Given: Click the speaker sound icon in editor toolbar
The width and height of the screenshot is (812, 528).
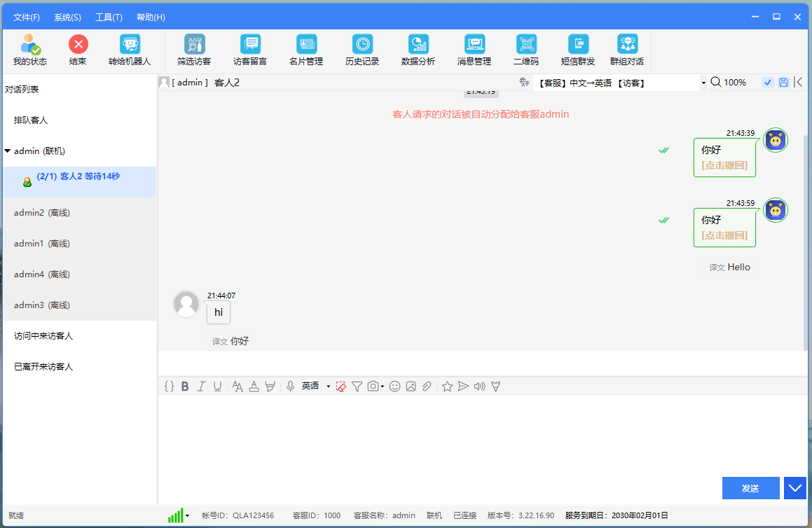Looking at the screenshot, I should (479, 386).
